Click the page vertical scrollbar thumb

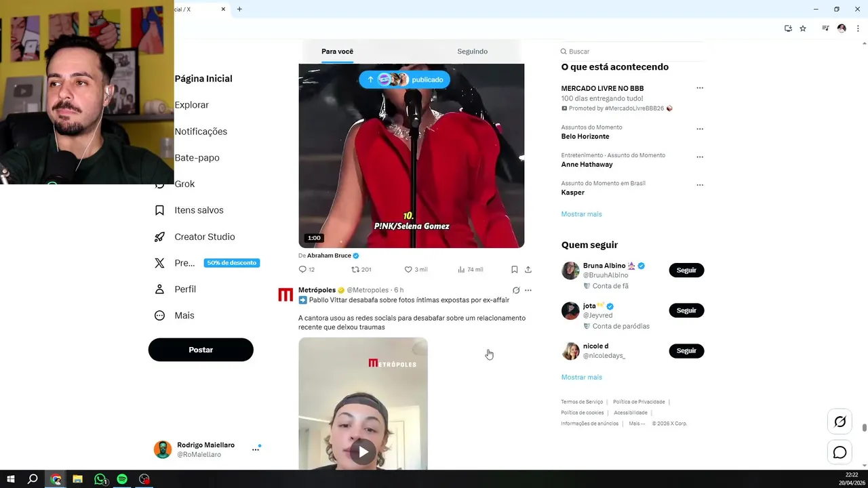coord(865,428)
